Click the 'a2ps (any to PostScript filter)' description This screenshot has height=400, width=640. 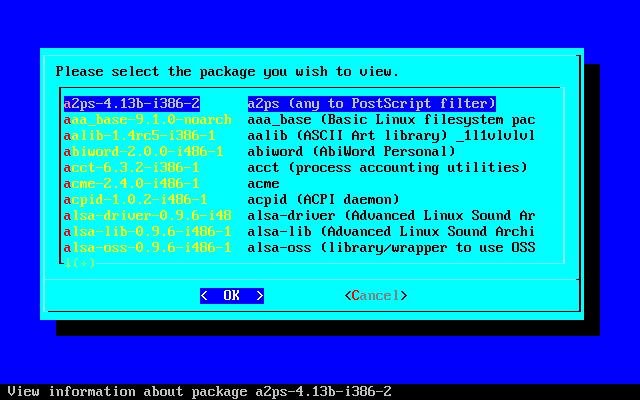coord(371,103)
